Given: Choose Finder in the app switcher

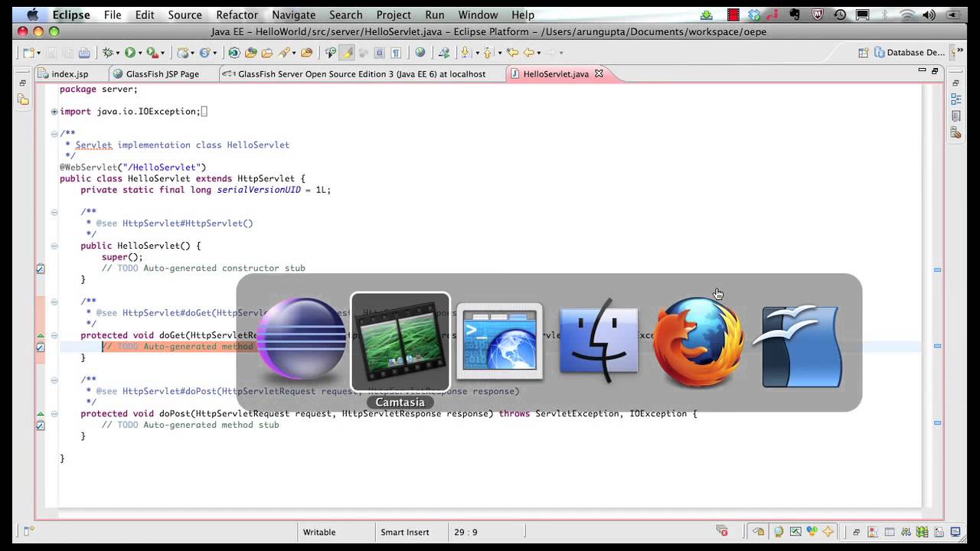Looking at the screenshot, I should click(x=599, y=341).
